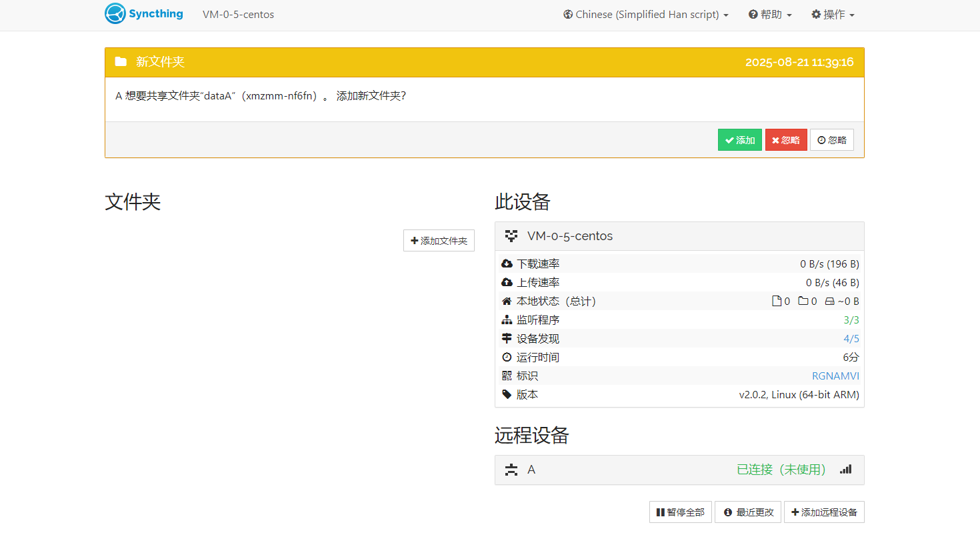Click the download cloud icon beside 下载速率
Viewport: 980px width, 551px height.
click(507, 263)
